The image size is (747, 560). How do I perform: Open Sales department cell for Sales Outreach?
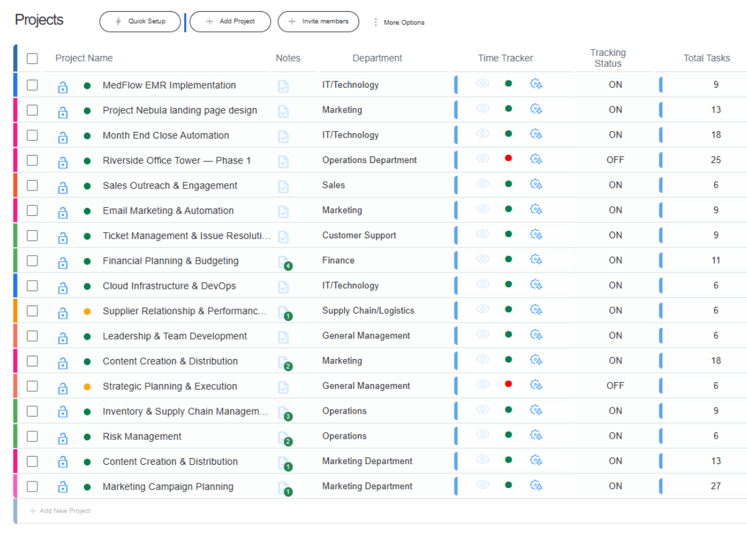[x=334, y=185]
